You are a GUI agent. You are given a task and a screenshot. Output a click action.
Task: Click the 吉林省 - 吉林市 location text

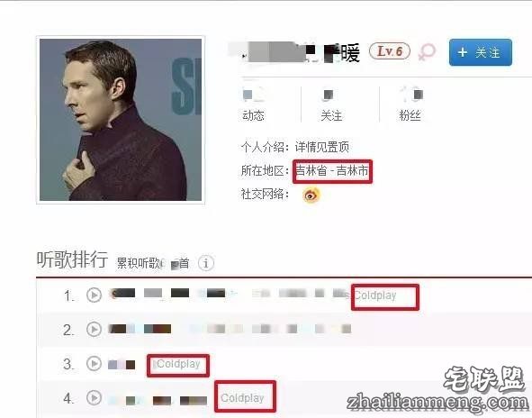click(332, 170)
